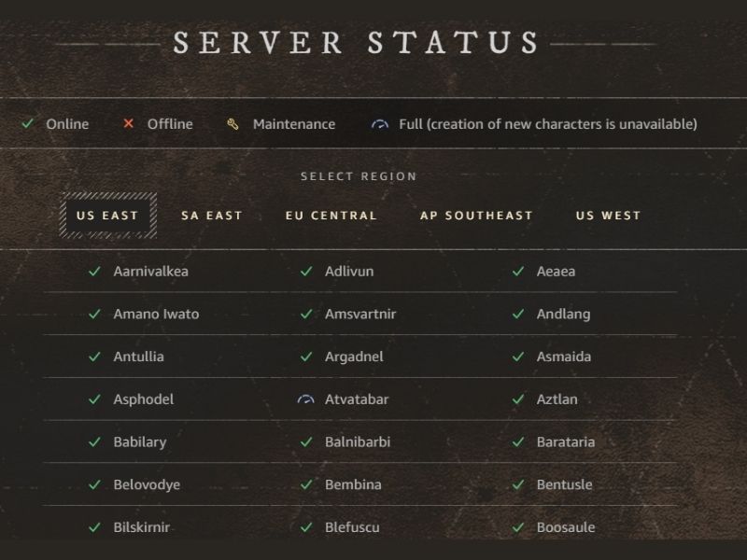
Task: Select the Asphodel server entry
Action: [143, 399]
